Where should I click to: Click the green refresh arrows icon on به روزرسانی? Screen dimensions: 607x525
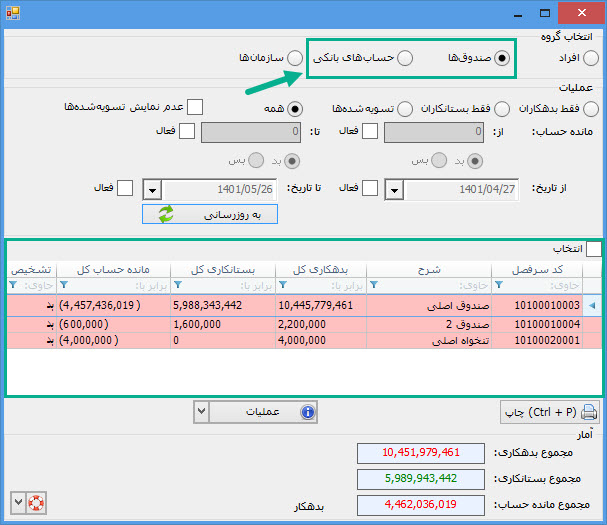click(165, 215)
